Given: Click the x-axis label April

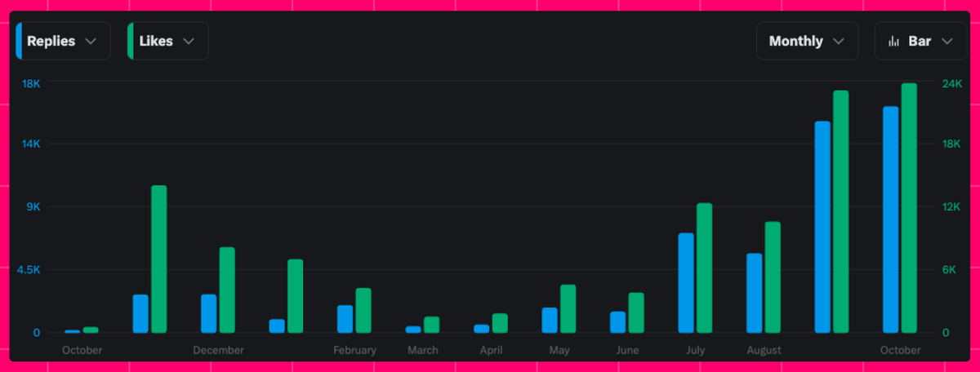Looking at the screenshot, I should click(491, 350).
